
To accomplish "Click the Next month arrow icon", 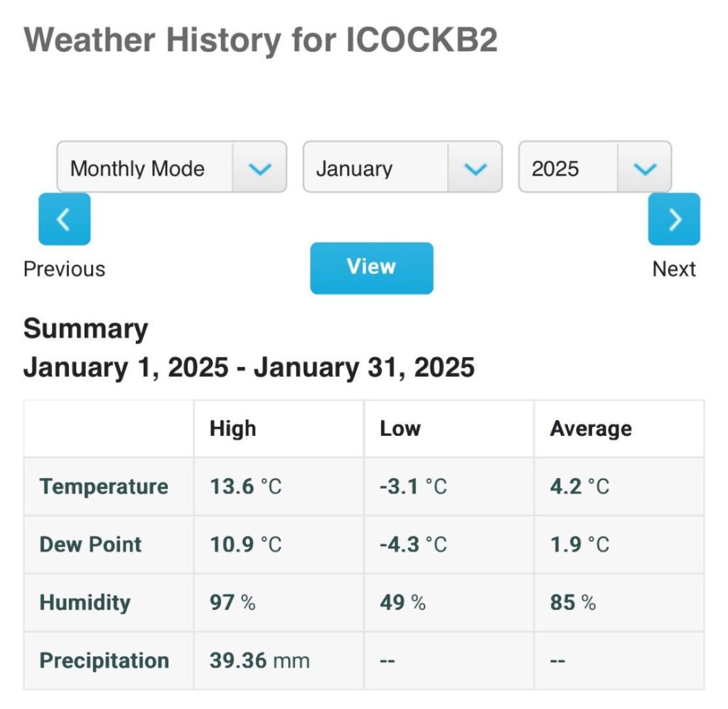I will (x=673, y=219).
